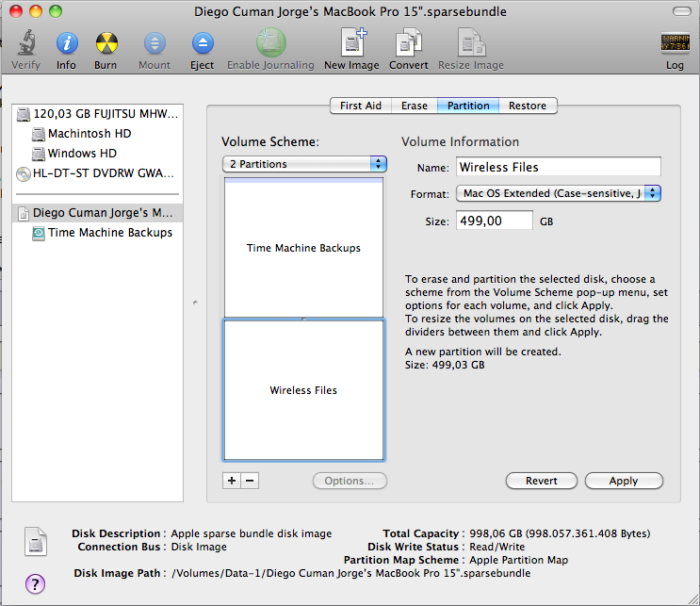Click the Name field with Wireless Files
This screenshot has width=700, height=606.
(559, 167)
